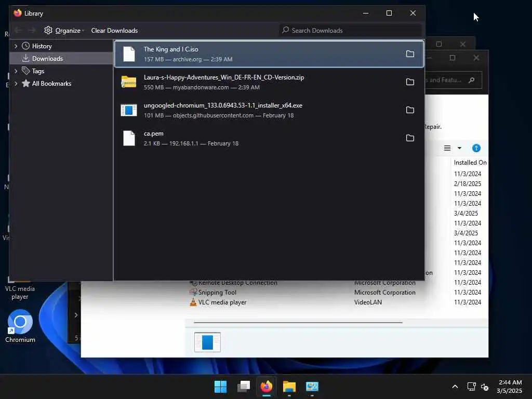The height and width of the screenshot is (399, 532).
Task: Select The King and I C.iso download
Action: pyautogui.click(x=270, y=54)
